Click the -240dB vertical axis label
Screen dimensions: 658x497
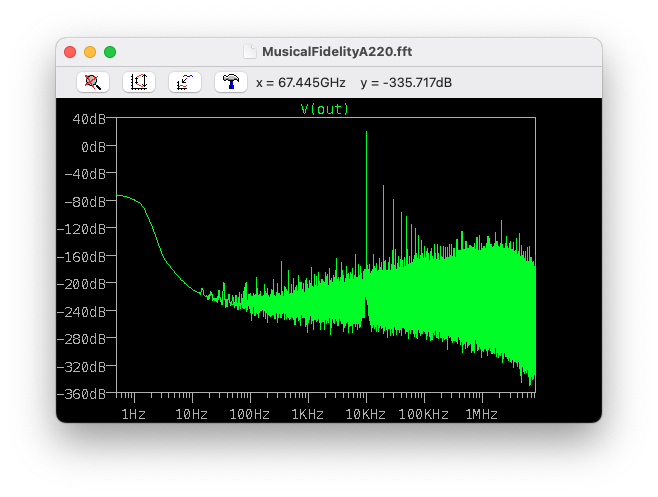81,312
